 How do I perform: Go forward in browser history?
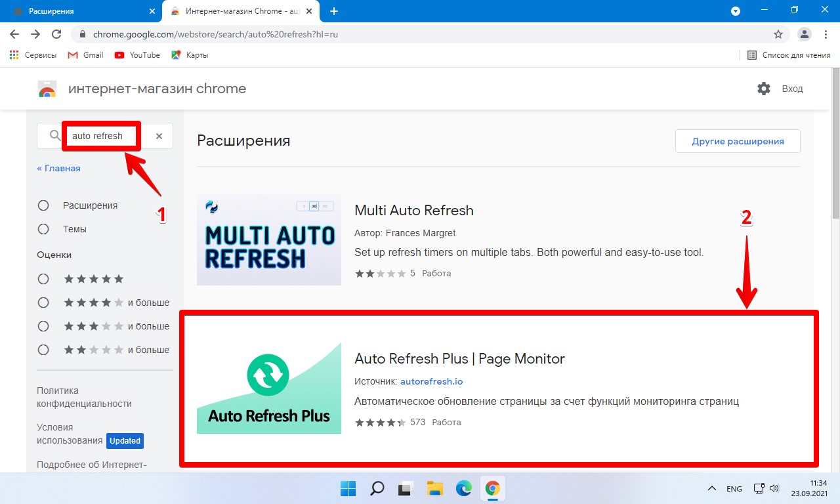pyautogui.click(x=35, y=34)
